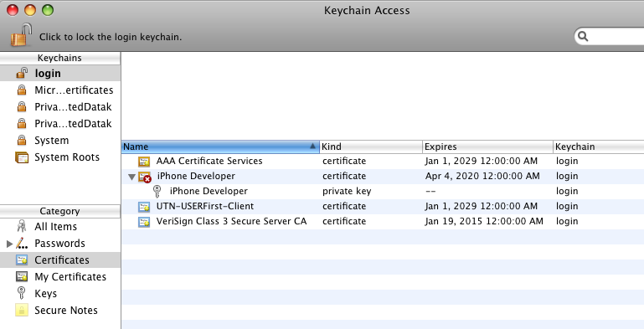Select the UTN-USERFirst-Client certificate row
This screenshot has width=644, height=329.
pos(383,206)
